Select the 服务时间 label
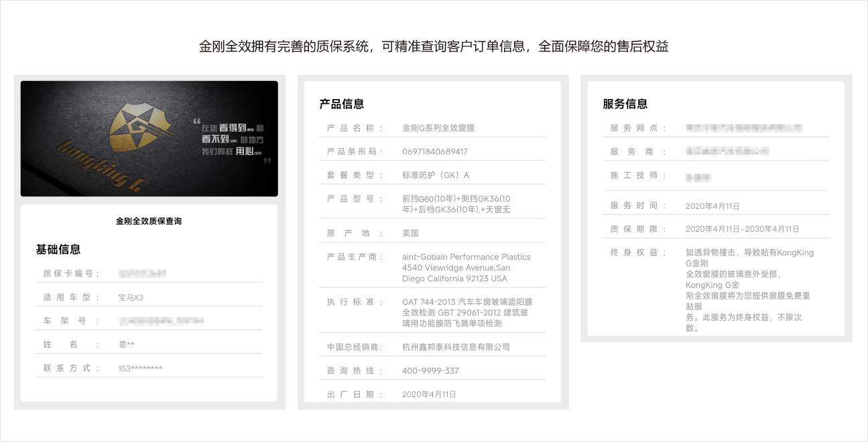Viewport: 868px width, 442px height. point(639,205)
